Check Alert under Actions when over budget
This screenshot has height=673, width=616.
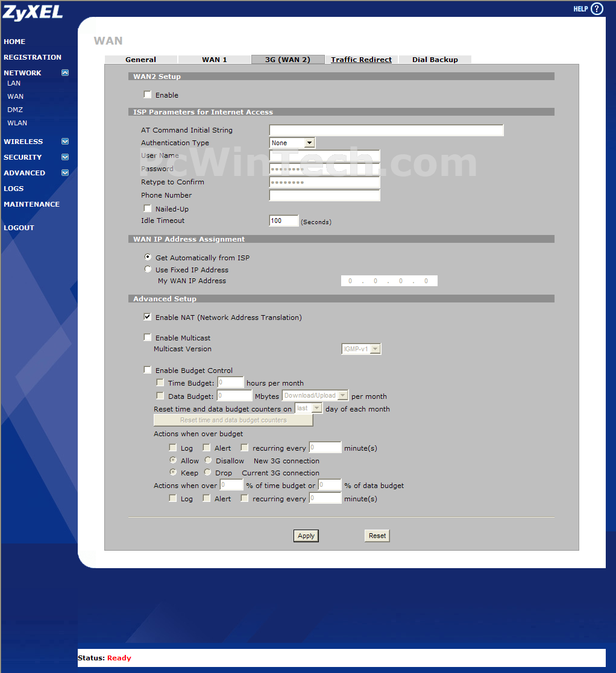(207, 448)
